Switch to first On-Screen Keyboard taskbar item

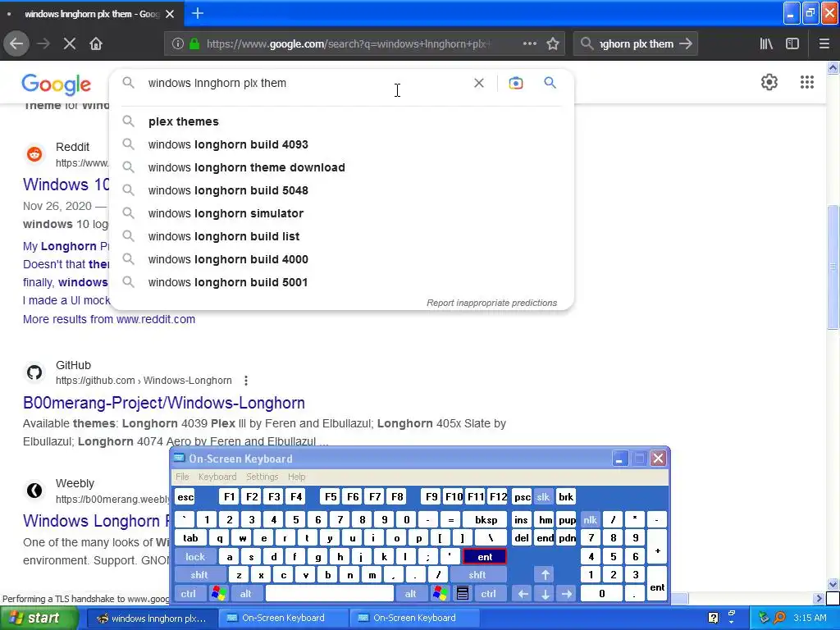tap(283, 619)
